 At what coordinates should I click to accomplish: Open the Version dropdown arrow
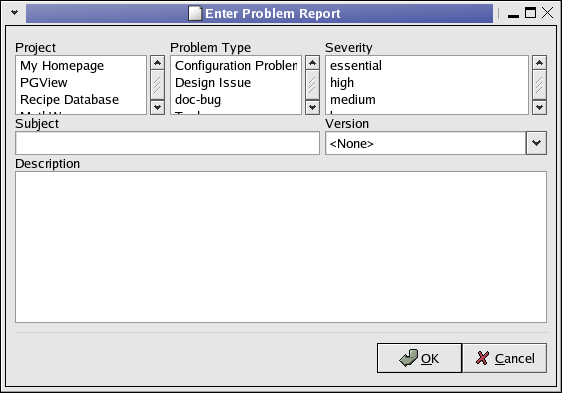pyautogui.click(x=536, y=143)
